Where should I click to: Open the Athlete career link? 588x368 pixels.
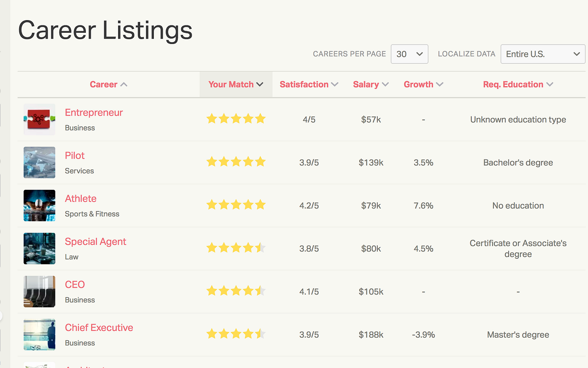point(80,199)
